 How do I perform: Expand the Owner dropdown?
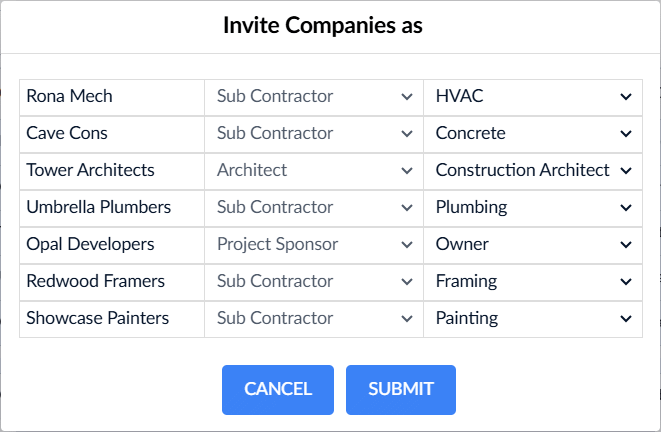pyautogui.click(x=533, y=245)
